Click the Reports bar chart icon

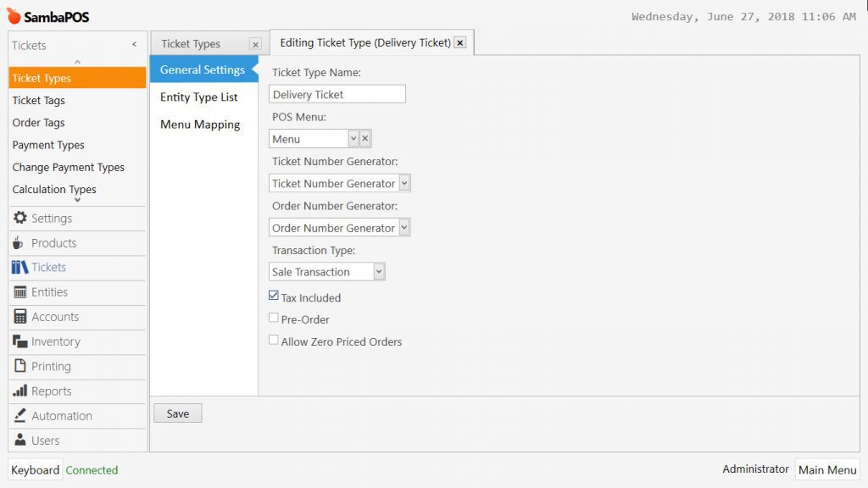pyautogui.click(x=20, y=391)
